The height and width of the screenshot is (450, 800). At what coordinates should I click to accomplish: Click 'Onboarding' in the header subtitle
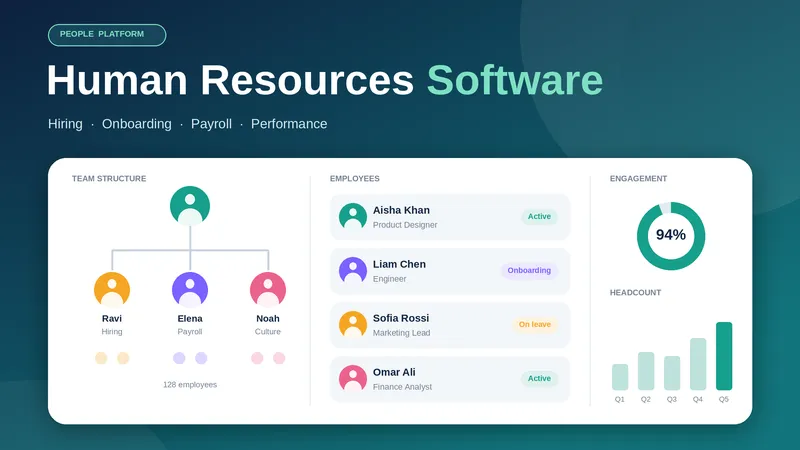point(137,124)
